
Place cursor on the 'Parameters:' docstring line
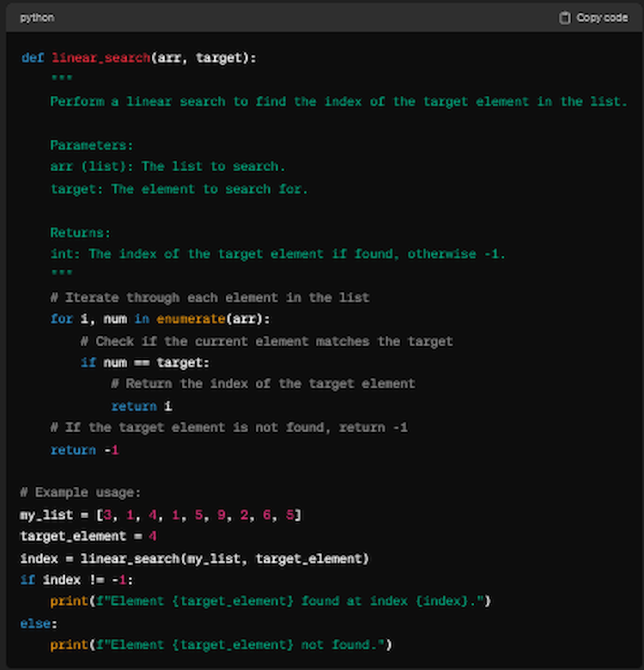click(92, 145)
